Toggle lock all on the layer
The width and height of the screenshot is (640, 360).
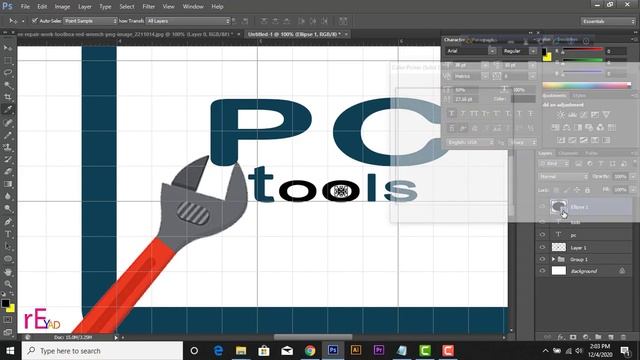tap(587, 190)
